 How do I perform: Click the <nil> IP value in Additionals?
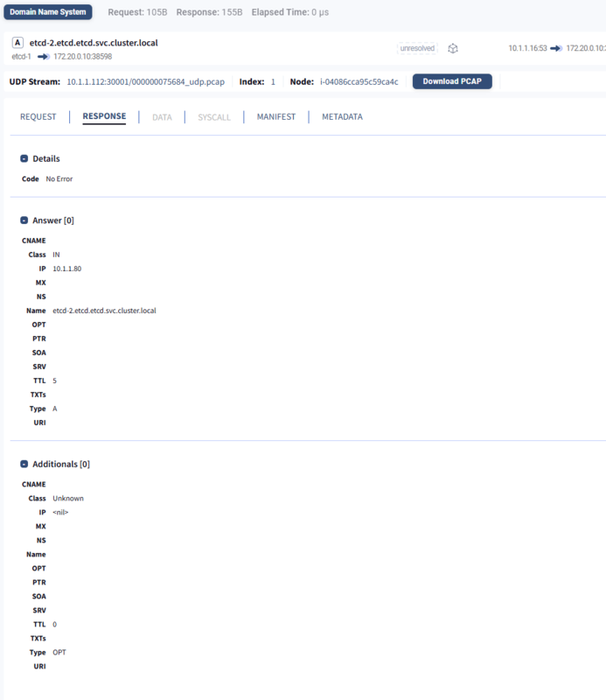[x=60, y=513]
